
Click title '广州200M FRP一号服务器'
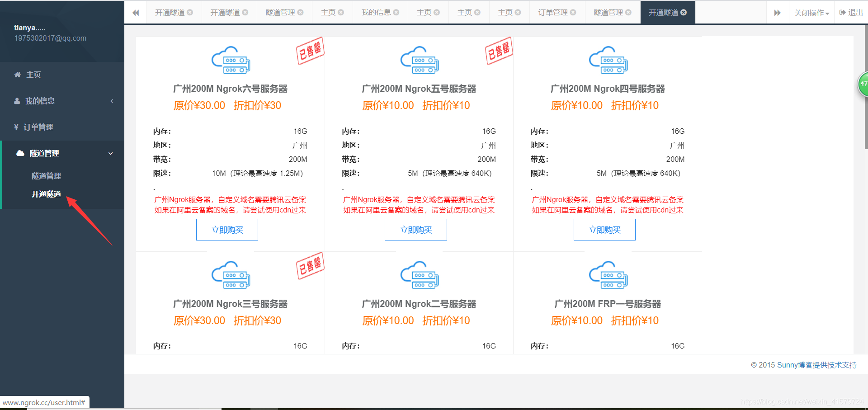pyautogui.click(x=608, y=304)
